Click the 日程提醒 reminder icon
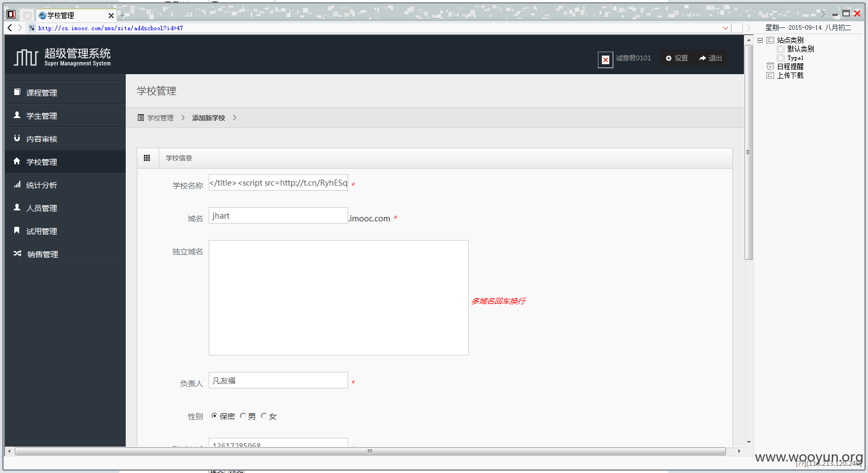The width and height of the screenshot is (868, 473). 770,66
